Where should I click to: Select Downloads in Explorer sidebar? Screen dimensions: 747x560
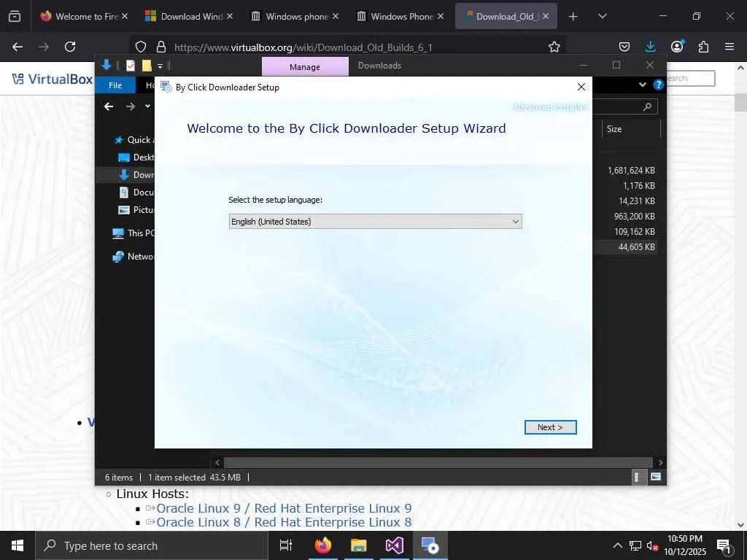[x=136, y=175]
